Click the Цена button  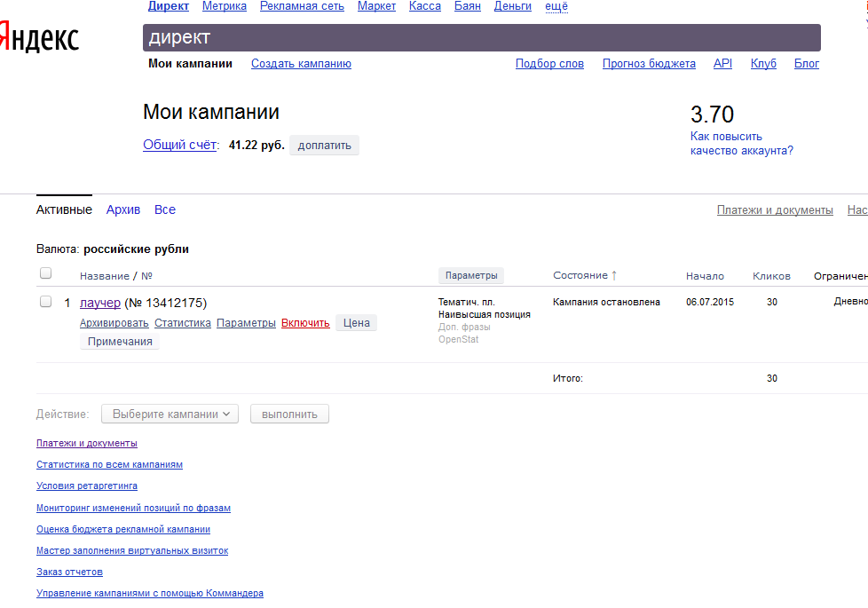pyautogui.click(x=357, y=323)
